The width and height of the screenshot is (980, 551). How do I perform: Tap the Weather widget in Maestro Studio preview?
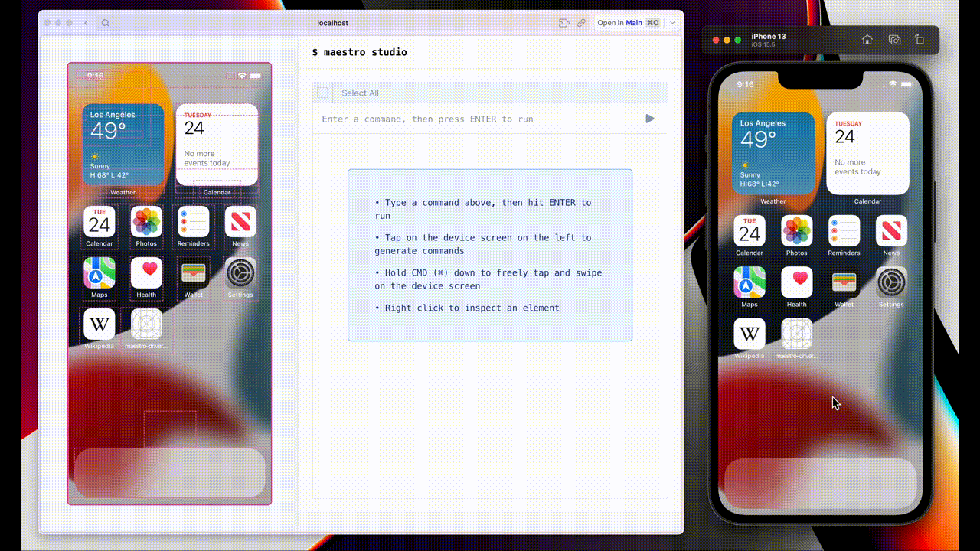pos(123,145)
